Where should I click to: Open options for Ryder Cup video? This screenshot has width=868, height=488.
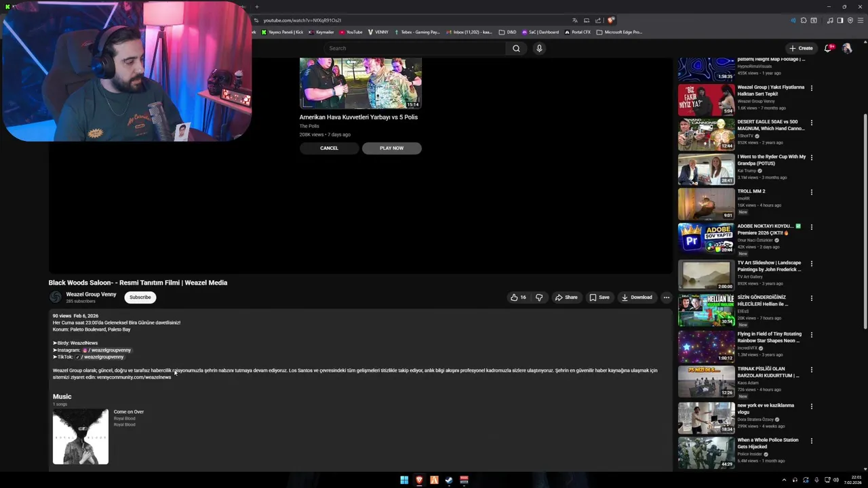pyautogui.click(x=811, y=157)
